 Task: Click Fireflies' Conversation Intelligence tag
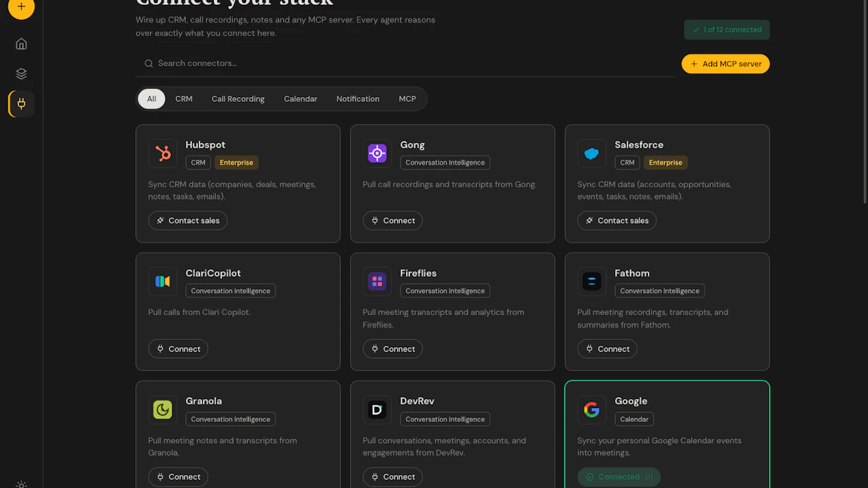click(445, 291)
